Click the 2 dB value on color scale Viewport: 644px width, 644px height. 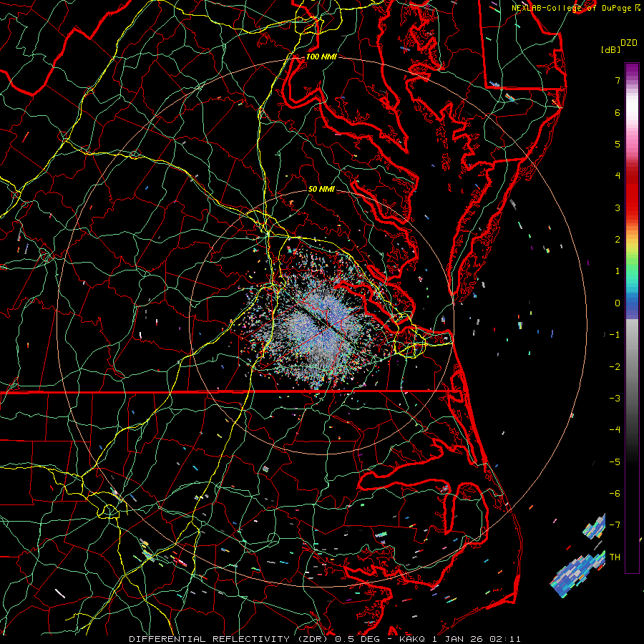[618, 240]
